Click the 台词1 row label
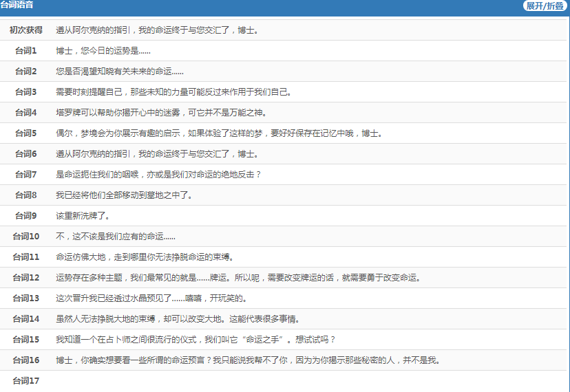 (x=25, y=51)
